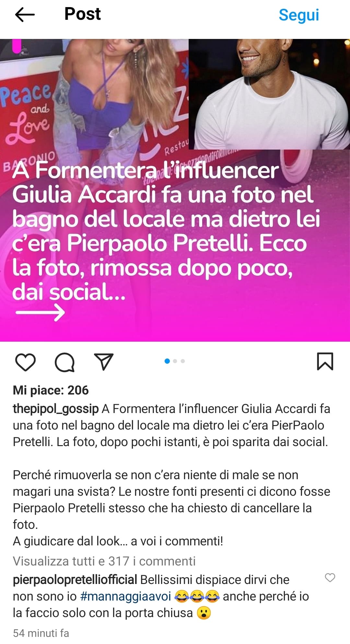350x644 pixels.
Task: Like pierpaolopretelliofficial's comment heart
Action: (330, 577)
